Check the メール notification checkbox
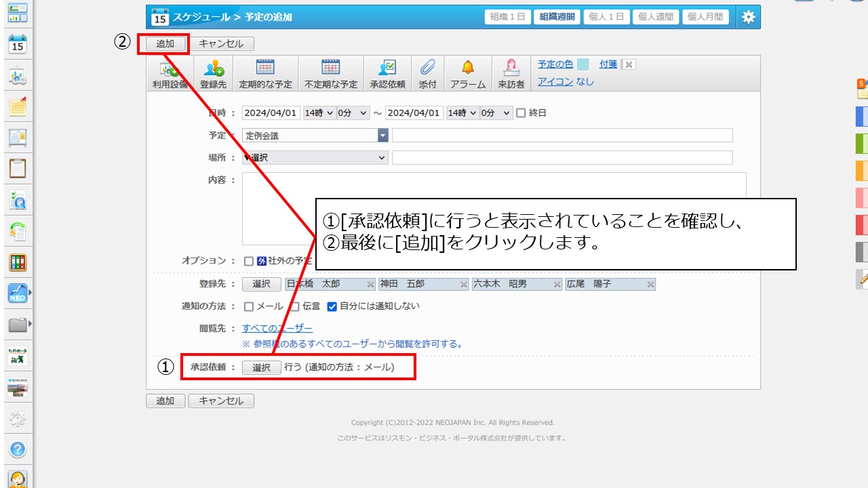Image resolution: width=868 pixels, height=488 pixels. pos(249,306)
